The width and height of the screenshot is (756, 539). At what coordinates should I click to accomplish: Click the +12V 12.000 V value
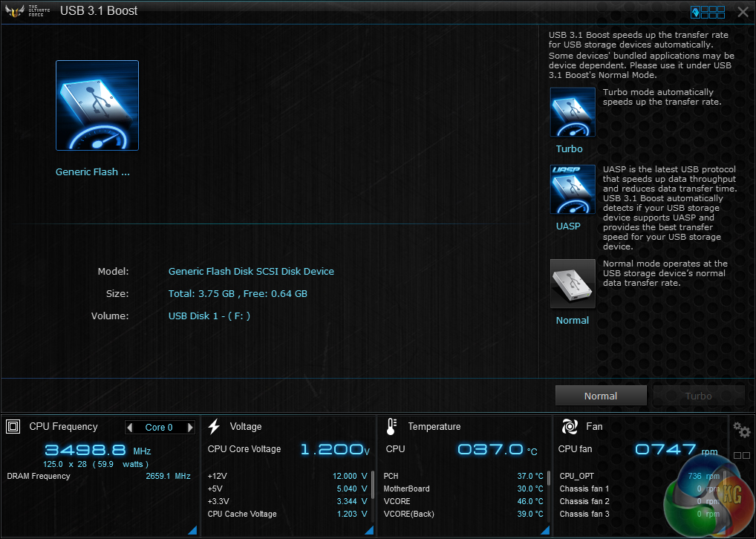point(350,476)
